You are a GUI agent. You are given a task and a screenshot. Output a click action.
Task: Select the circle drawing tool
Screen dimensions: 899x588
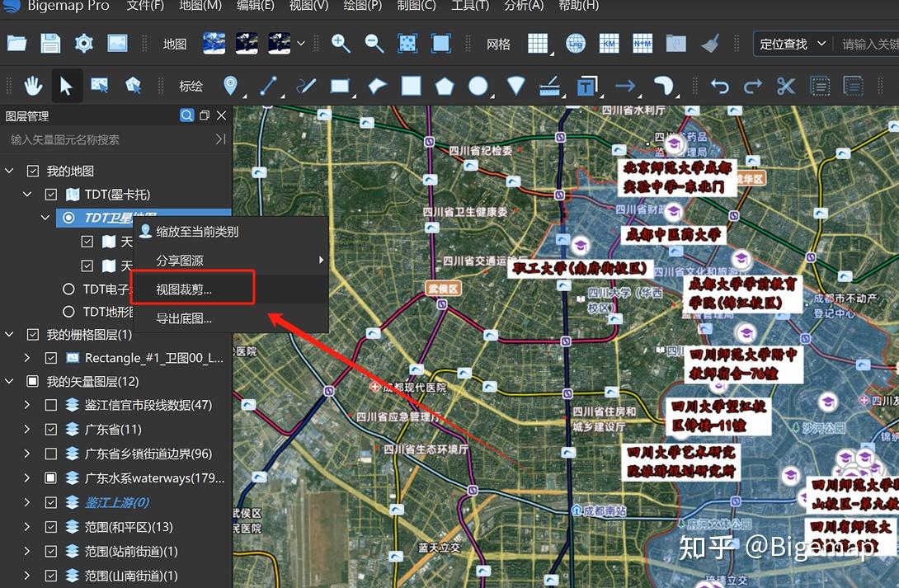(478, 86)
